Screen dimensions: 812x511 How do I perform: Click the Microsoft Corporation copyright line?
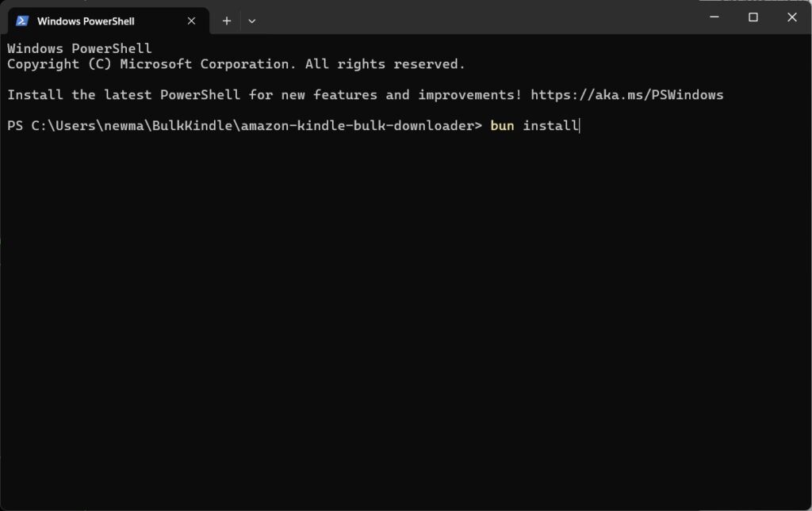pyautogui.click(x=236, y=64)
